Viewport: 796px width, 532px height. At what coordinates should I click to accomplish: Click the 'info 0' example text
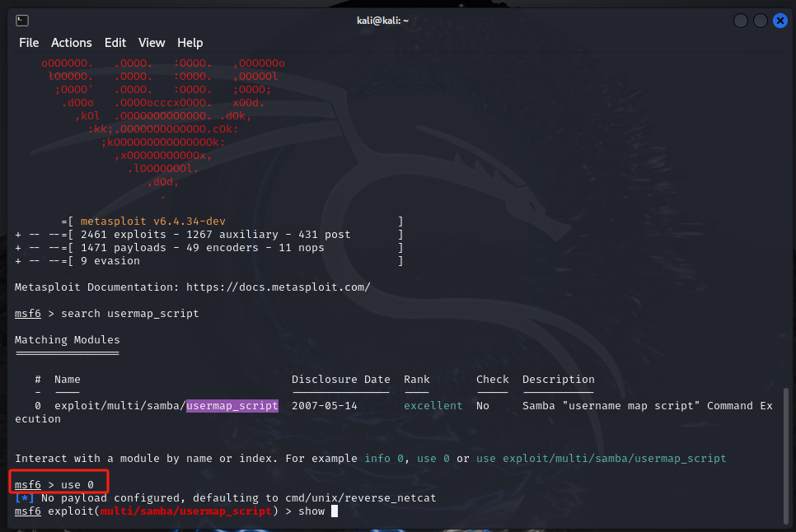click(384, 459)
